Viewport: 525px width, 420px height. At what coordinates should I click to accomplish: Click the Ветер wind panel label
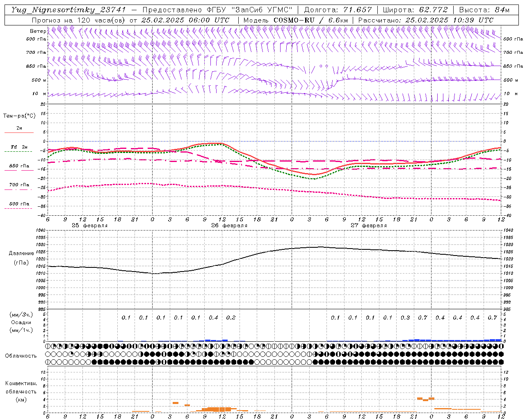pos(38,31)
